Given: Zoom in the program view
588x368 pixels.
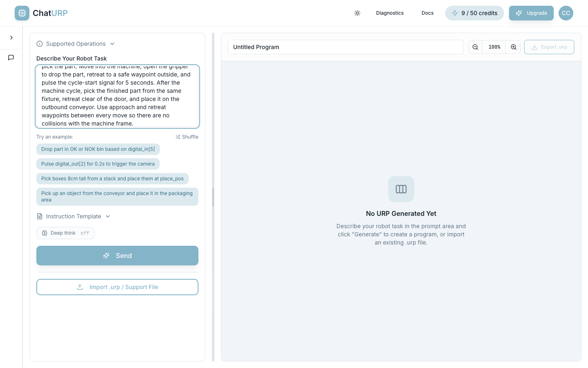Looking at the screenshot, I should click(x=514, y=47).
